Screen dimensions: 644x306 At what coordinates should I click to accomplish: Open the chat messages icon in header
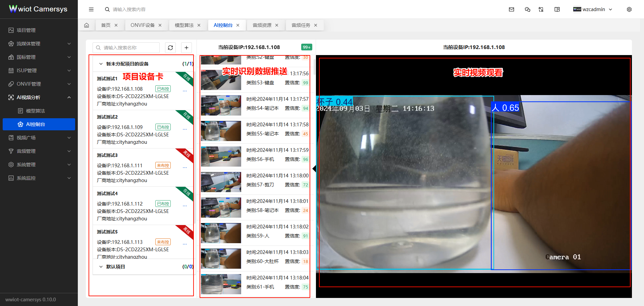coord(528,9)
